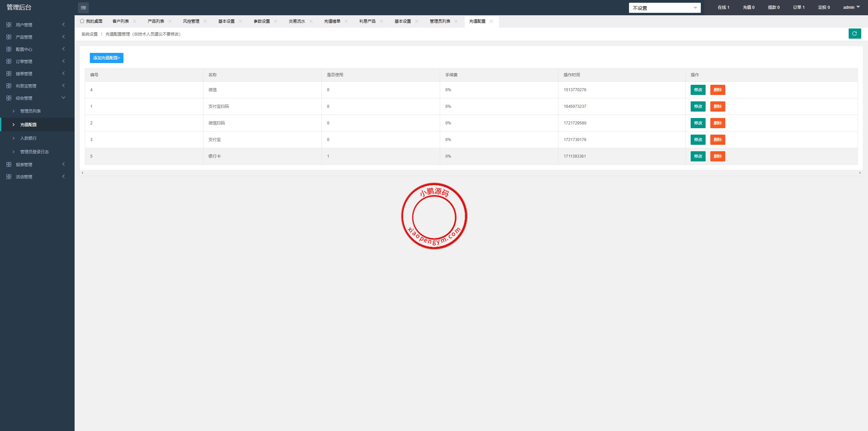
Task: Switch to the 交易流水 tab
Action: tap(297, 21)
